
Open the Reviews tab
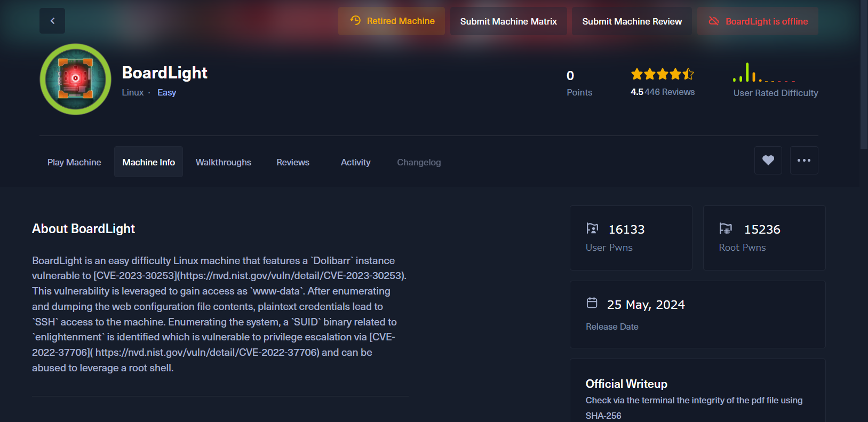coord(293,162)
